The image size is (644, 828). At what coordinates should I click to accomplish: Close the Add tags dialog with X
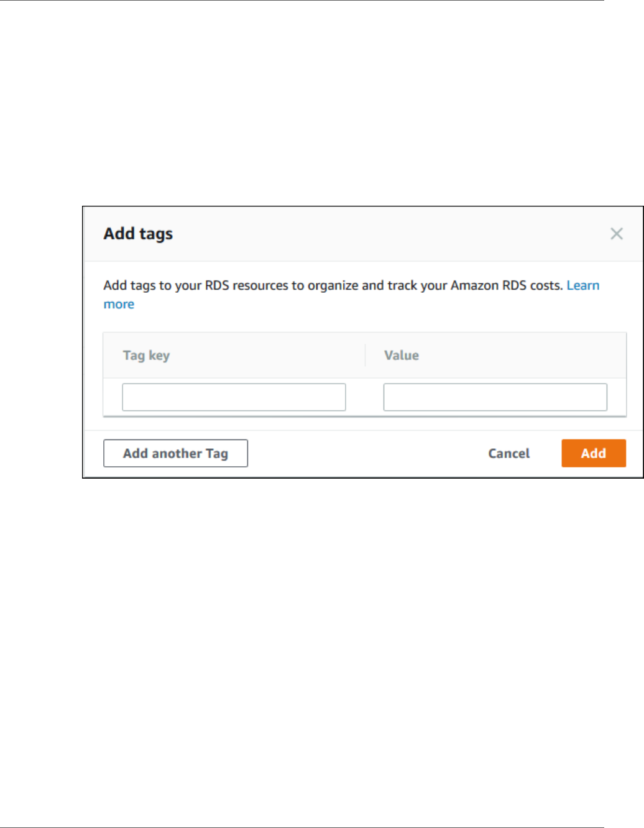click(x=616, y=234)
